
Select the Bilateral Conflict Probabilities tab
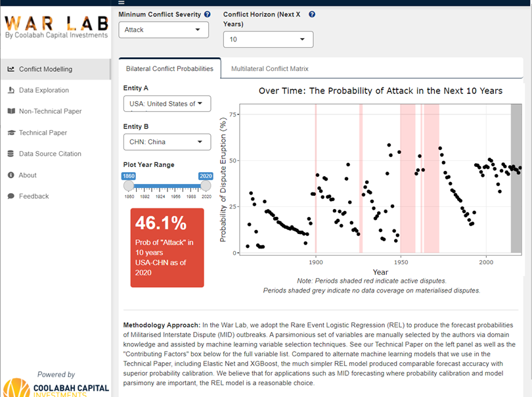click(x=169, y=69)
